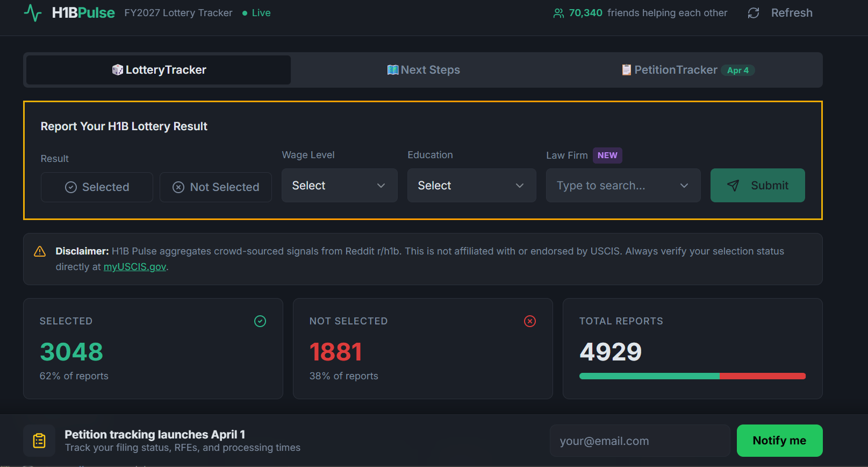Click the red X icon in Not Selected card

coord(530,321)
